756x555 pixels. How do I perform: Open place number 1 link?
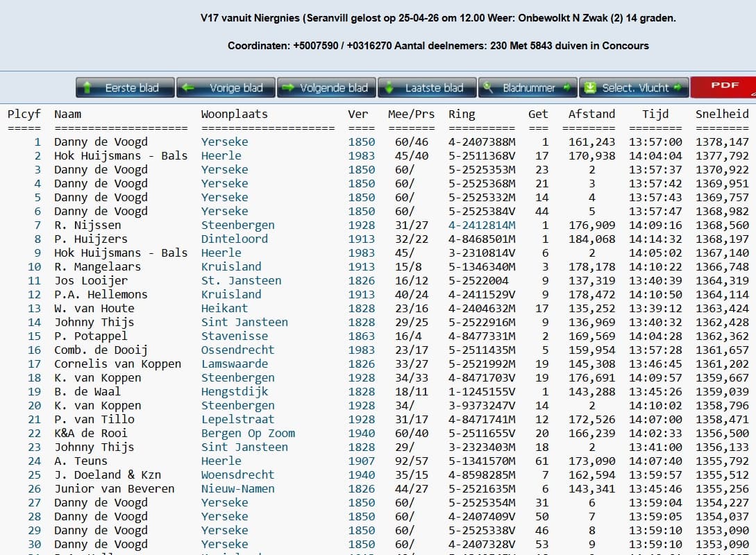(x=37, y=142)
